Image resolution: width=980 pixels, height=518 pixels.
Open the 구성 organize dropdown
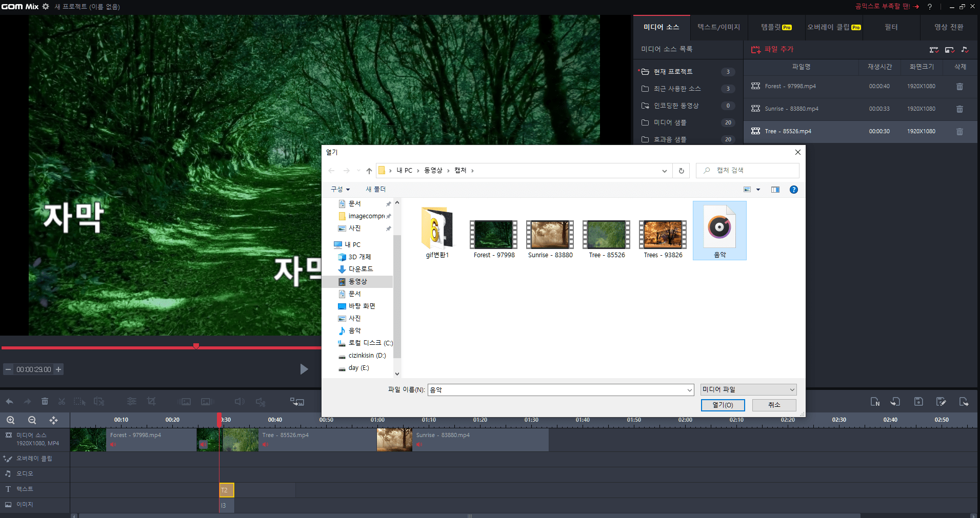pos(340,190)
